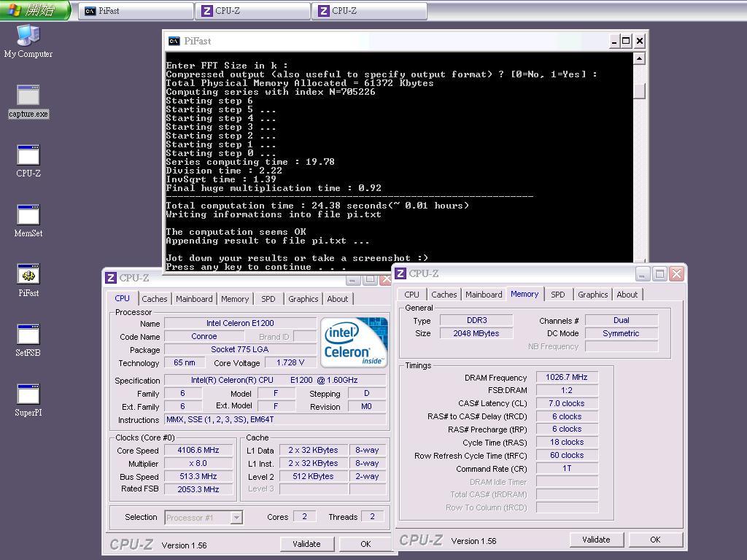This screenshot has height=560, width=747.
Task: Click the FSB:DRAM 1:2 value
Action: pos(567,390)
